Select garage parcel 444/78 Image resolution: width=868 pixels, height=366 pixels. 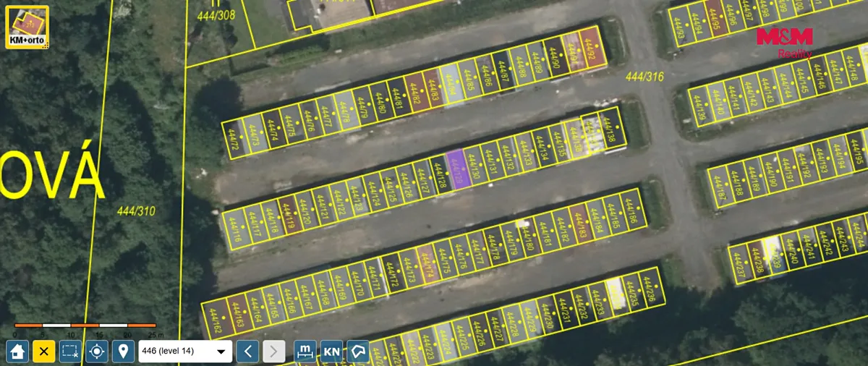pos(343,111)
